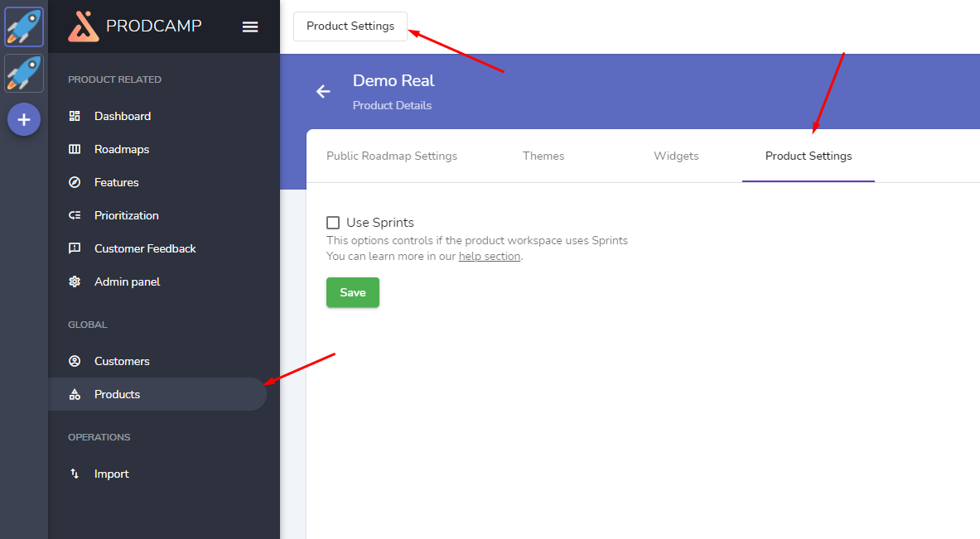Click the Product Settings button at top
Screen dimensions: 980x539
click(350, 26)
